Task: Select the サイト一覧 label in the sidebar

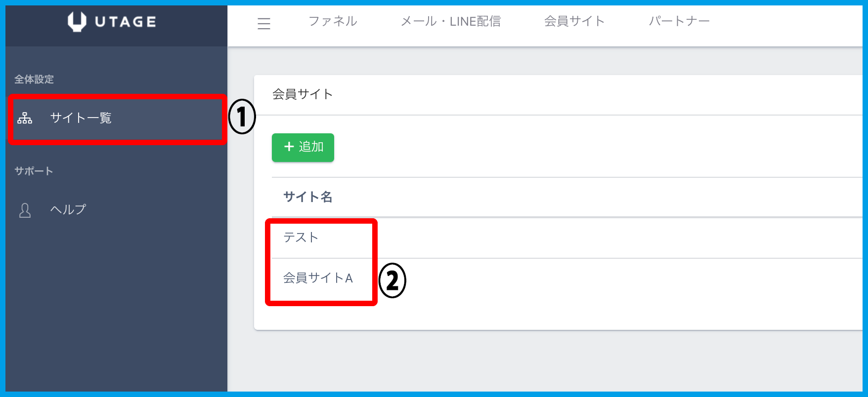Action: (x=81, y=118)
